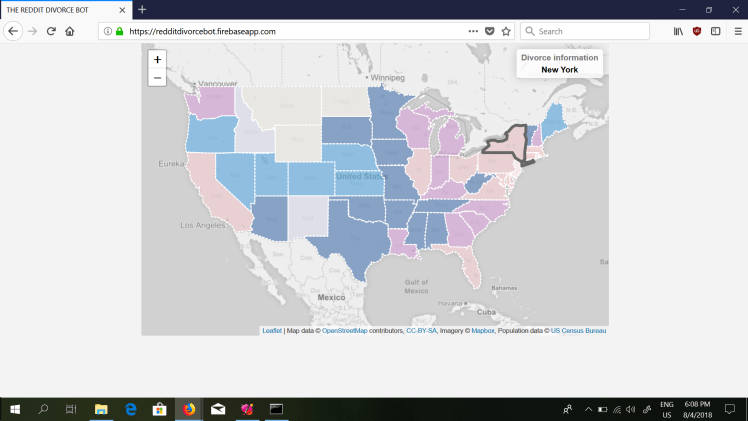The image size is (748, 421).
Task: Go to Firefox home page
Action: tap(70, 31)
